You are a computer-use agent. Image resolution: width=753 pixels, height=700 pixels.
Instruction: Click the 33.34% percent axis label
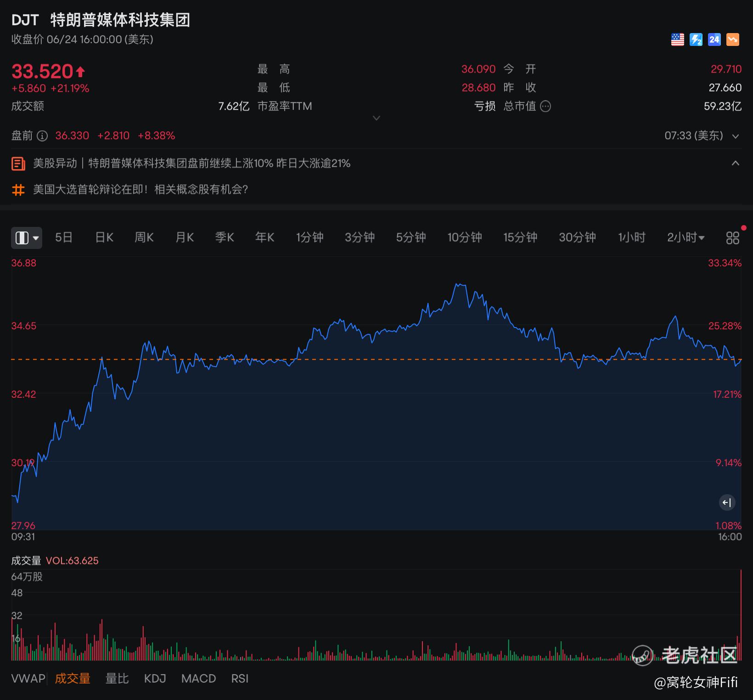pyautogui.click(x=725, y=263)
